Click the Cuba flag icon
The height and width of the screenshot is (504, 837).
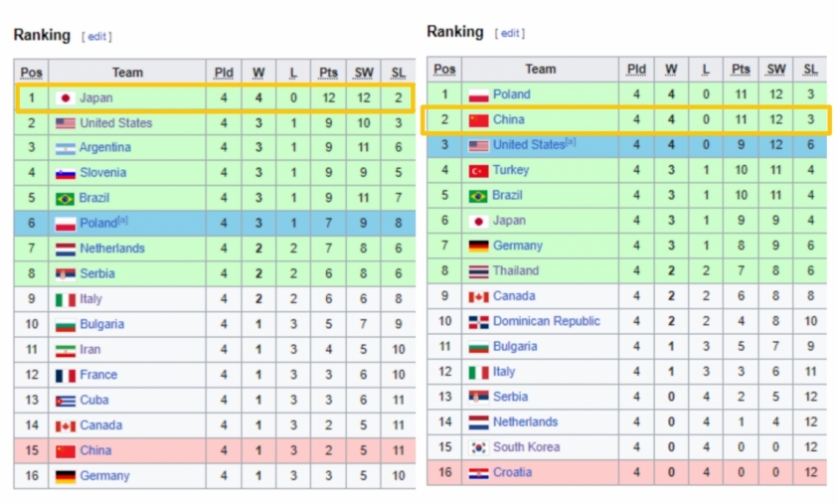pyautogui.click(x=66, y=401)
